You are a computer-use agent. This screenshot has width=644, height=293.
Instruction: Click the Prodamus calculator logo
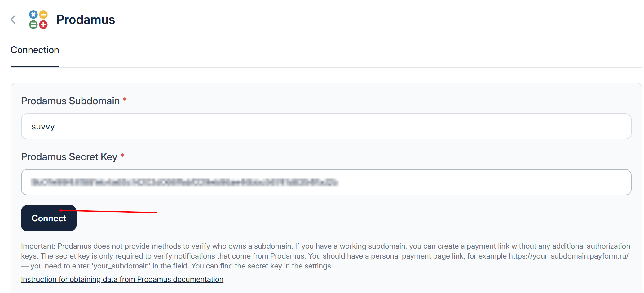coord(38,20)
